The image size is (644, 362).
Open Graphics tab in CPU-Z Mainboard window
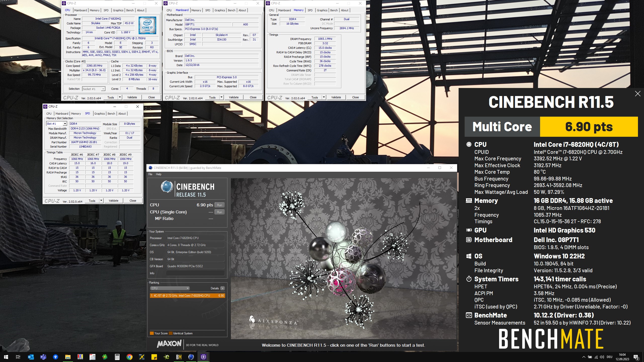pyautogui.click(x=220, y=10)
